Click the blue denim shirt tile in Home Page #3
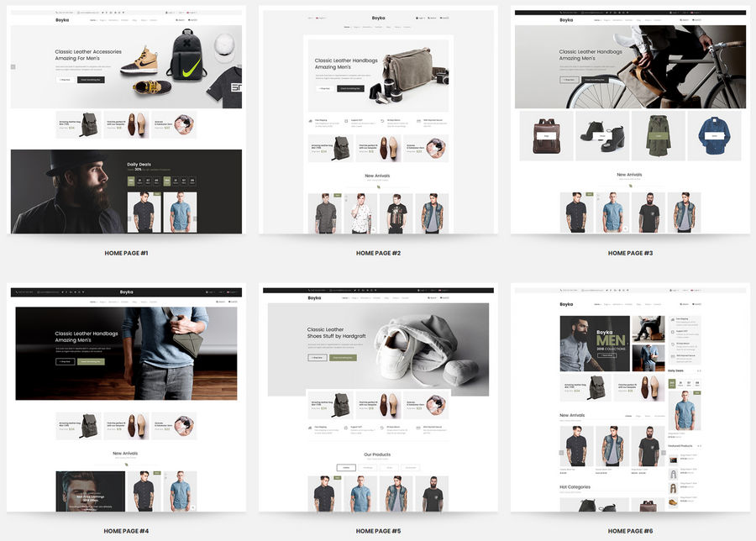The height and width of the screenshot is (541, 756). tap(715, 135)
